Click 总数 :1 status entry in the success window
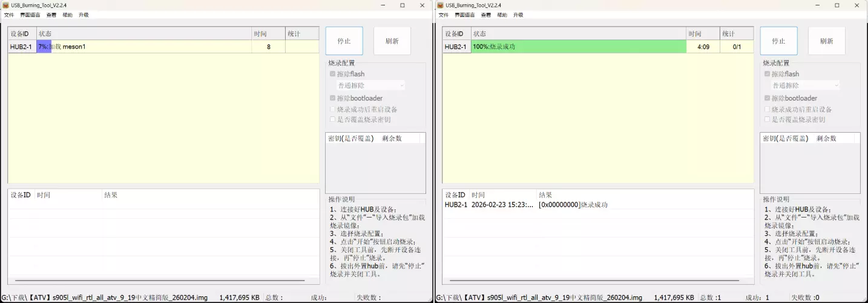Image resolution: width=868 pixels, height=303 pixels. 709,298
